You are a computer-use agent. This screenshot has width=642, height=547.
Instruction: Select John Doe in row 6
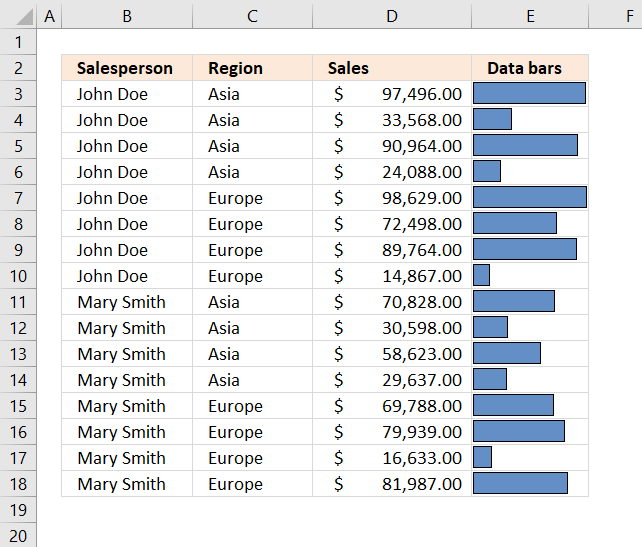tap(127, 172)
